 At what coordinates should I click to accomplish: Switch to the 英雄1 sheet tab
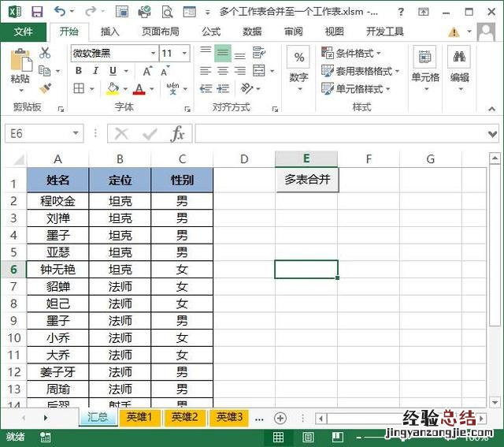139,418
